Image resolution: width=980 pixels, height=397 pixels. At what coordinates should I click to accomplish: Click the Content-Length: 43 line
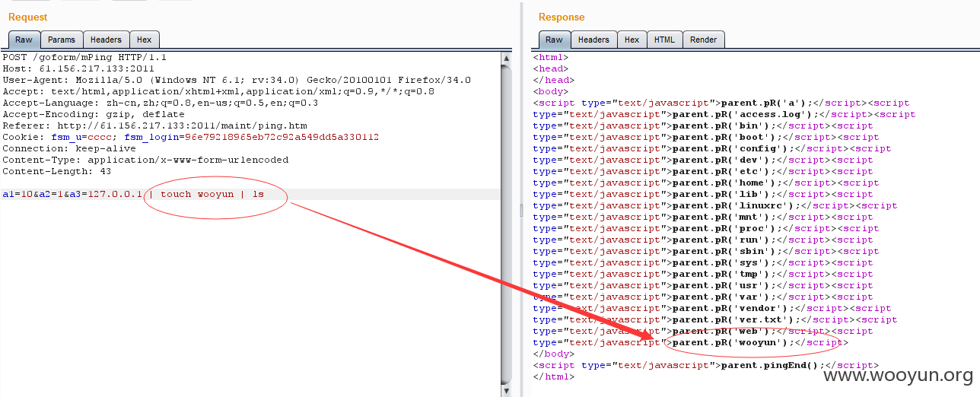tap(56, 171)
